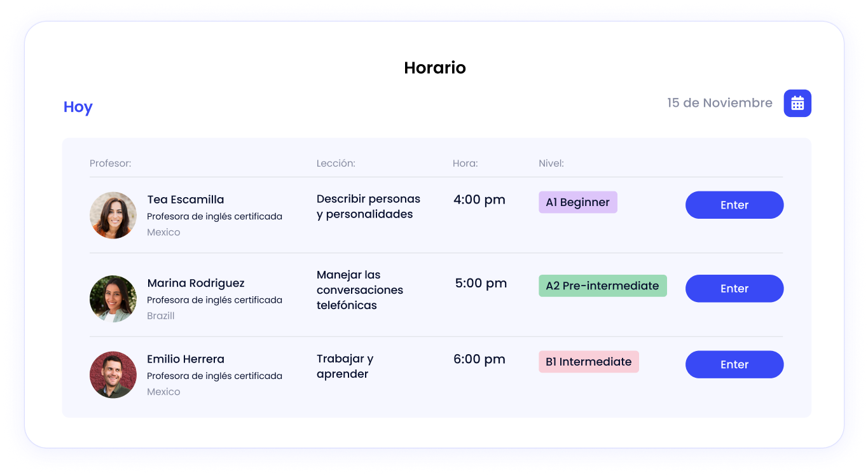Select the B1 Intermediate level tag
868x475 pixels.
(x=589, y=362)
